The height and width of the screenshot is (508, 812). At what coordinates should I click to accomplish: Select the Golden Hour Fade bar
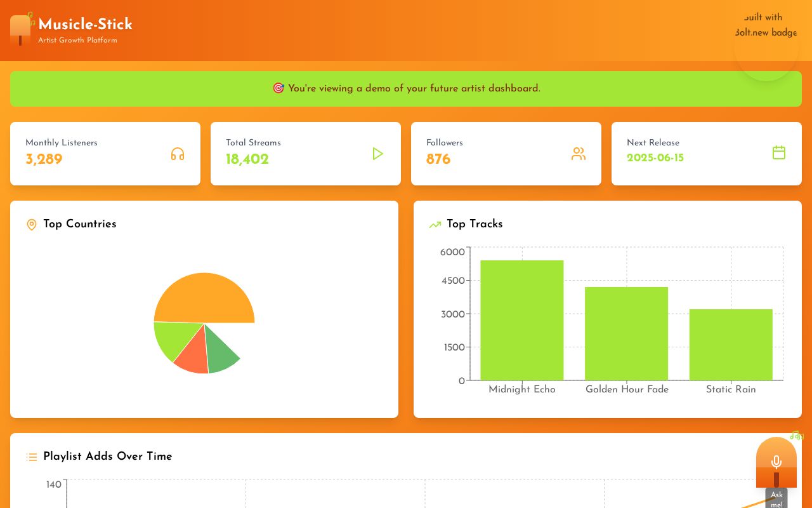627,333
